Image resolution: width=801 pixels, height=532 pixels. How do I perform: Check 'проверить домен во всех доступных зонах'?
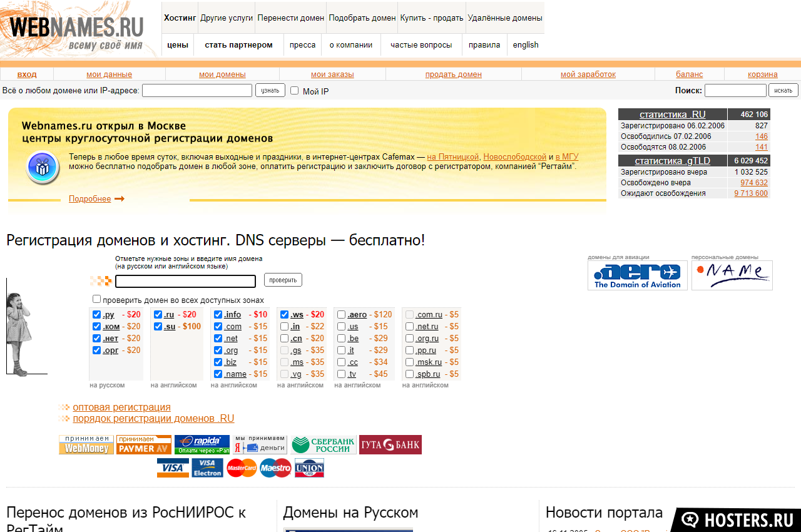(96, 299)
